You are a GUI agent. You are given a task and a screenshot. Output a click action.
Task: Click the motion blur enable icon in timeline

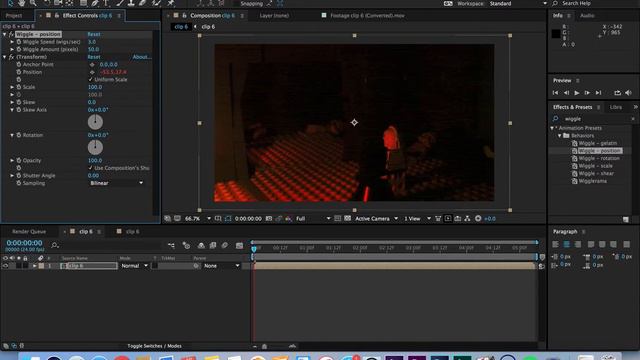point(225,245)
